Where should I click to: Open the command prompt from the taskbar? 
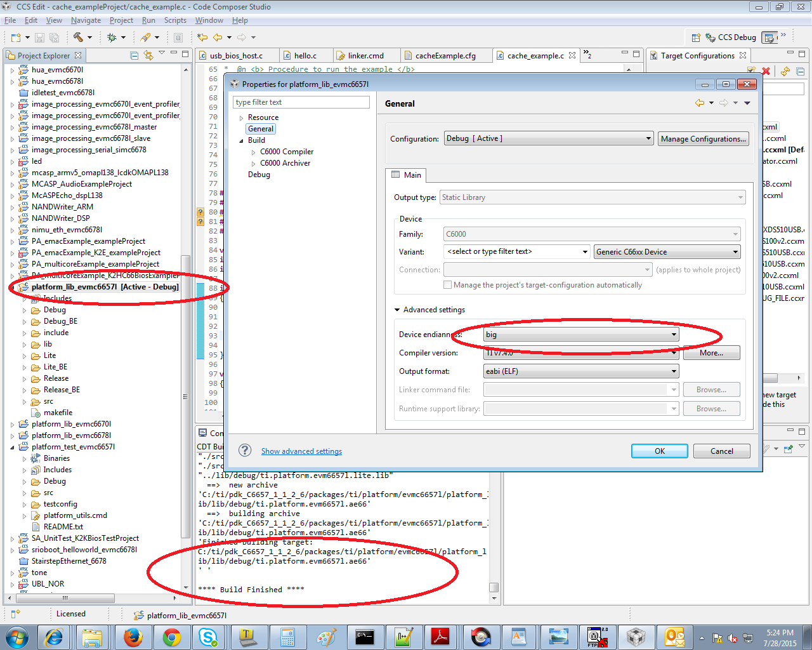pyautogui.click(x=365, y=637)
